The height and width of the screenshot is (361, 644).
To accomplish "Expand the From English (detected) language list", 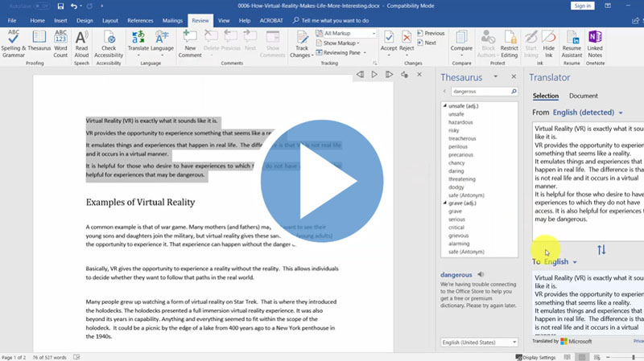I will click(620, 113).
